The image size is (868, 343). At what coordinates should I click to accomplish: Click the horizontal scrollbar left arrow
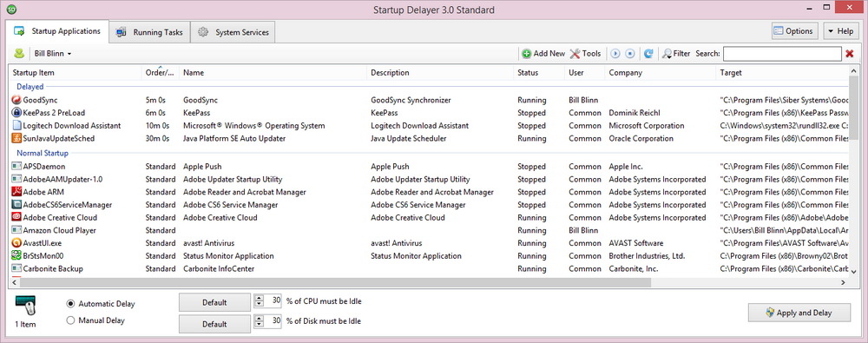[14, 282]
